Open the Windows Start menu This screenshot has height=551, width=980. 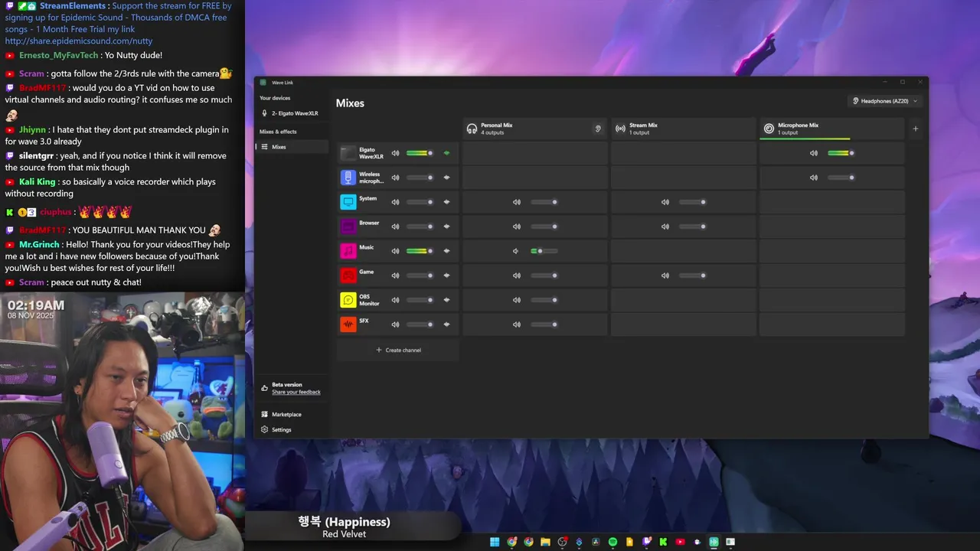[495, 542]
